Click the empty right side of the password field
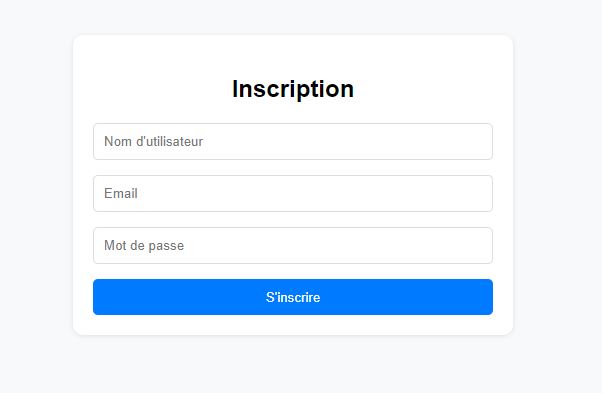 coord(422,246)
